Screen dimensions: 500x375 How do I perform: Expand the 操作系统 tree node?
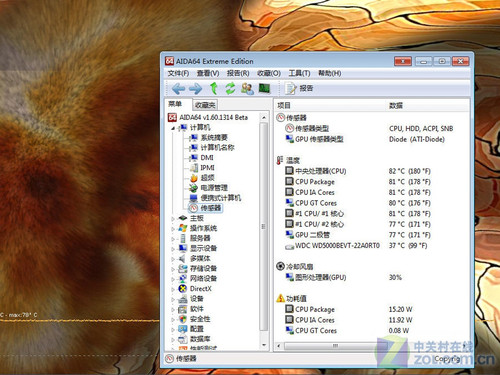click(x=173, y=229)
